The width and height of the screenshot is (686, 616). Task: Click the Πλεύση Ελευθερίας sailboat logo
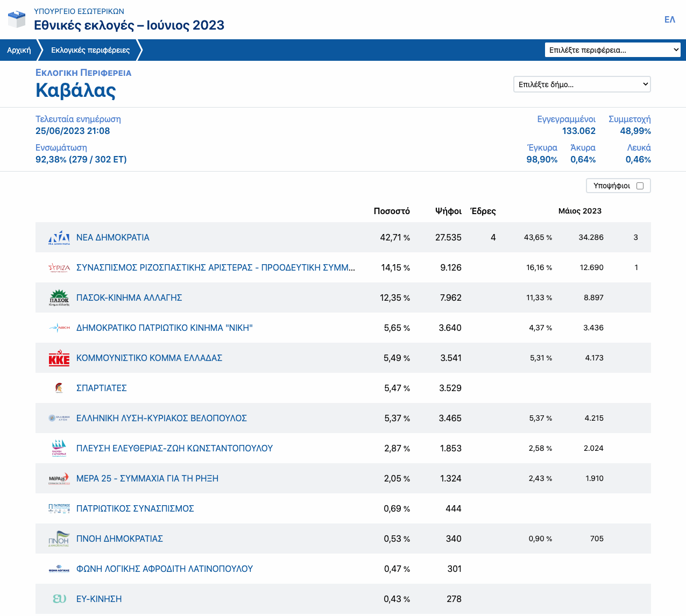tap(59, 448)
